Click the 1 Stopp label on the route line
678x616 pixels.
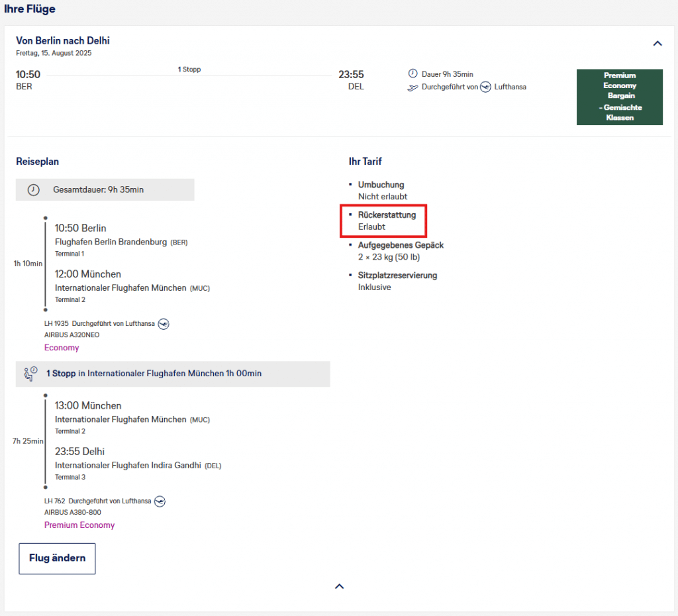tap(189, 70)
